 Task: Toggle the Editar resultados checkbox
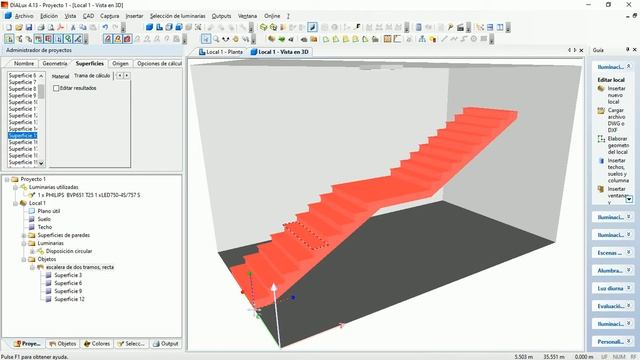[56, 88]
